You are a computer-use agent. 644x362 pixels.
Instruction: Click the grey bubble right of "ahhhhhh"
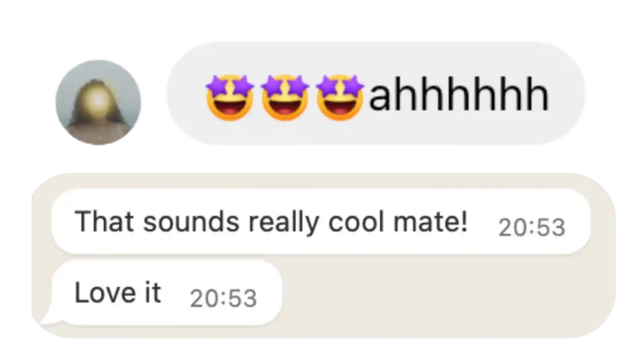567,94
